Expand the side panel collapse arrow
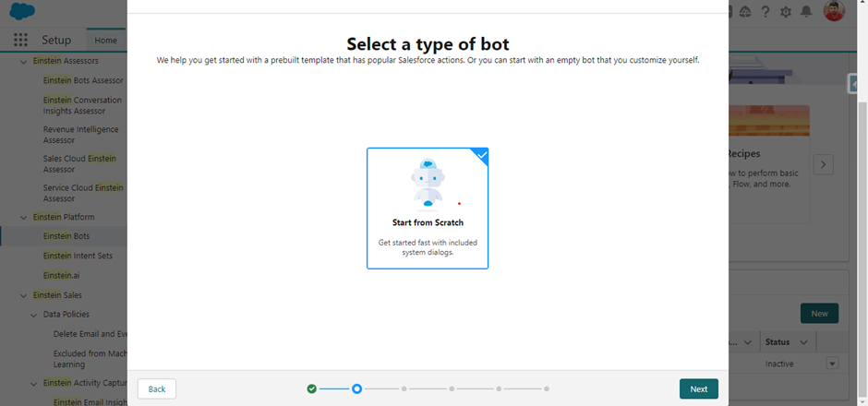The image size is (868, 406). tap(852, 83)
